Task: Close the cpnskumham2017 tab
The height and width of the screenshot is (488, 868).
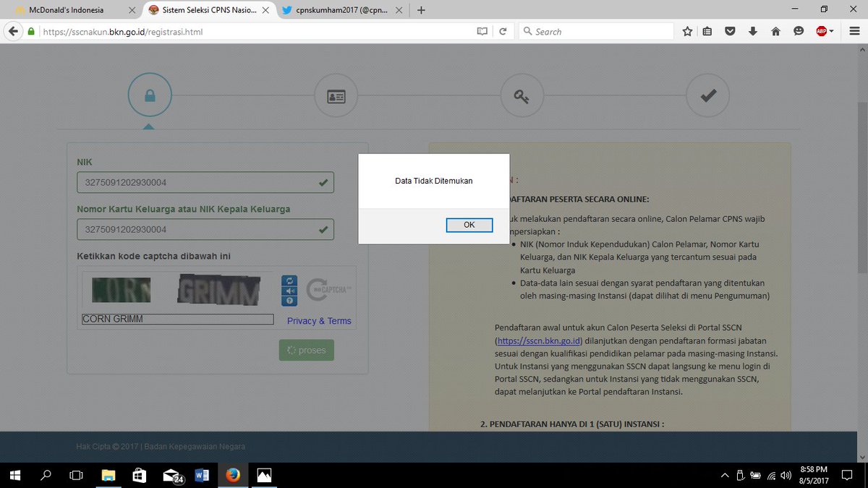Action: (x=398, y=10)
